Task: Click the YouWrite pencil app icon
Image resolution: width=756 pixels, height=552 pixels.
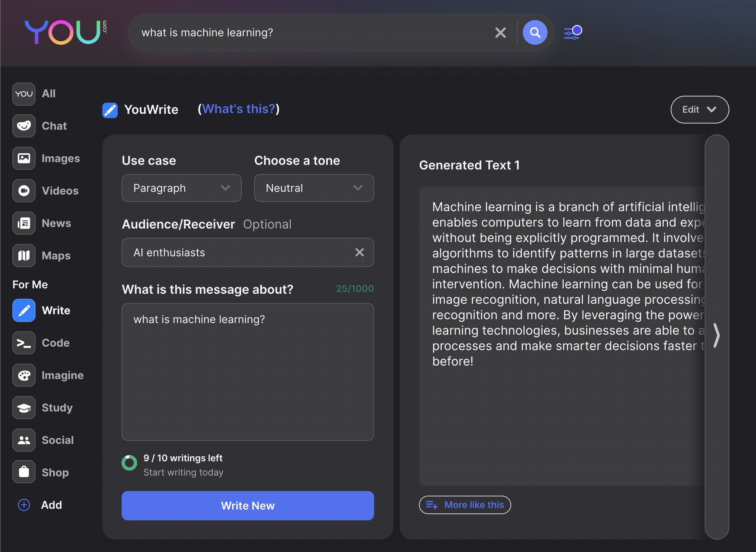Action: (x=110, y=110)
